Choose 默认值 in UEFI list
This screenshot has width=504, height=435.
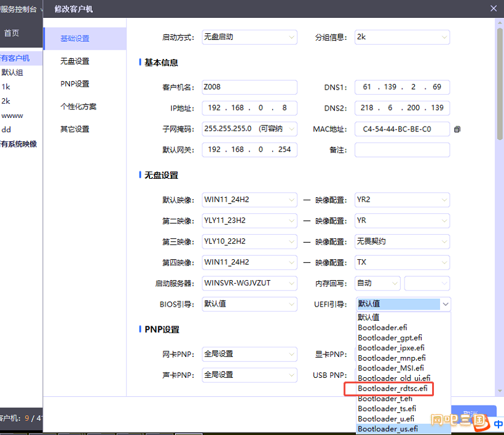[403, 318]
